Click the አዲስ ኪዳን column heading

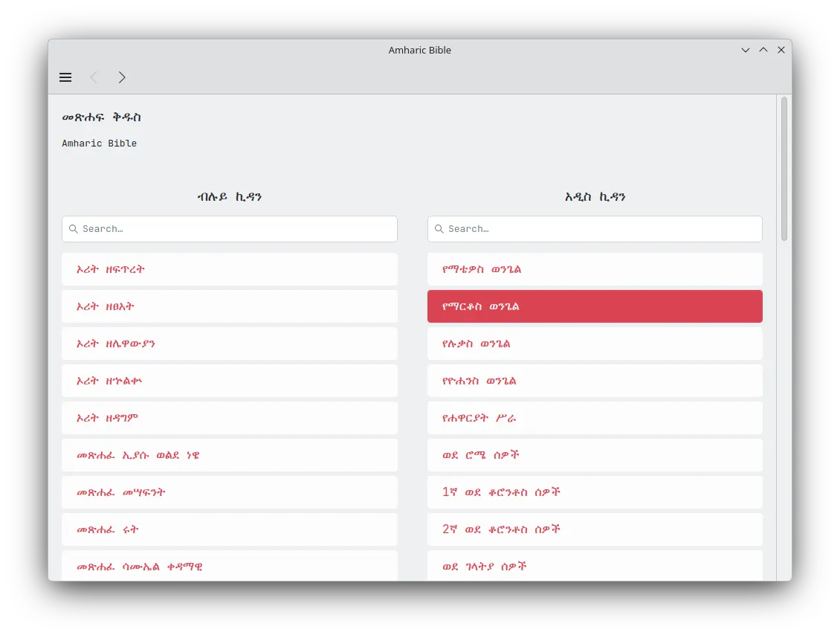pyautogui.click(x=595, y=196)
